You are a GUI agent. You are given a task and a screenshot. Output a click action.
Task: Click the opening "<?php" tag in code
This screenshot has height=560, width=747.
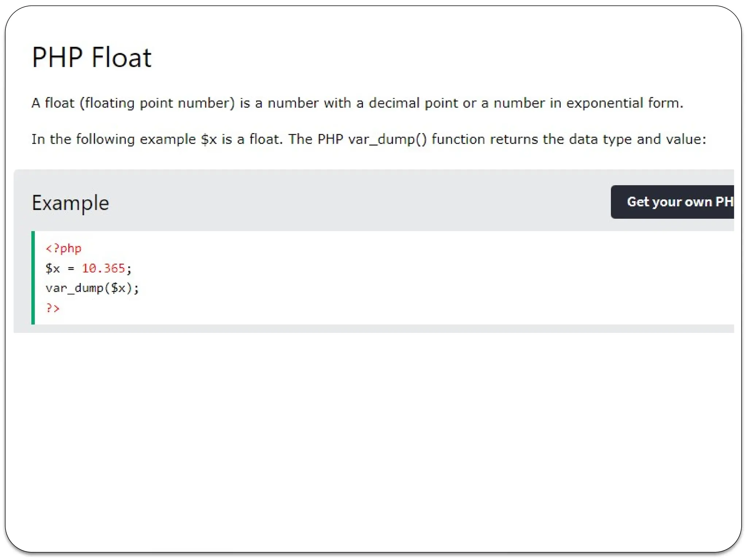tap(63, 249)
